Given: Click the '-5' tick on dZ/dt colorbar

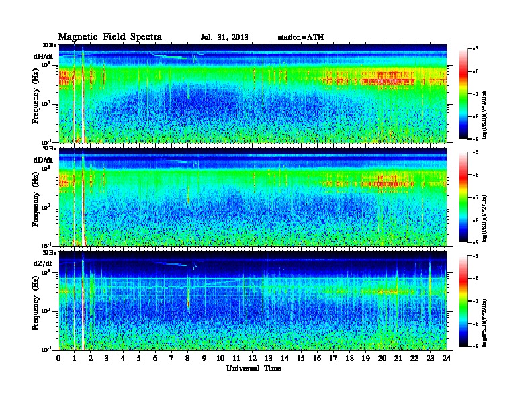Looking at the screenshot, I should tap(476, 256).
